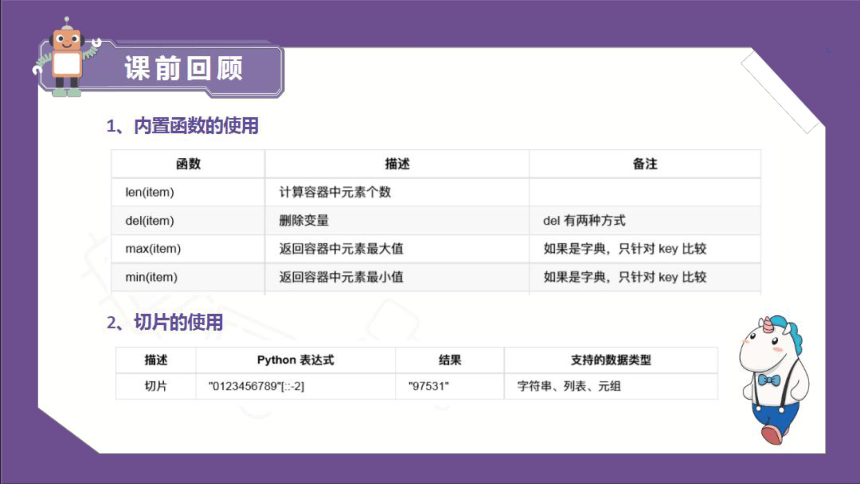Image resolution: width=860 pixels, height=484 pixels.
Task: Click the min(item) table cell
Action: point(188,277)
